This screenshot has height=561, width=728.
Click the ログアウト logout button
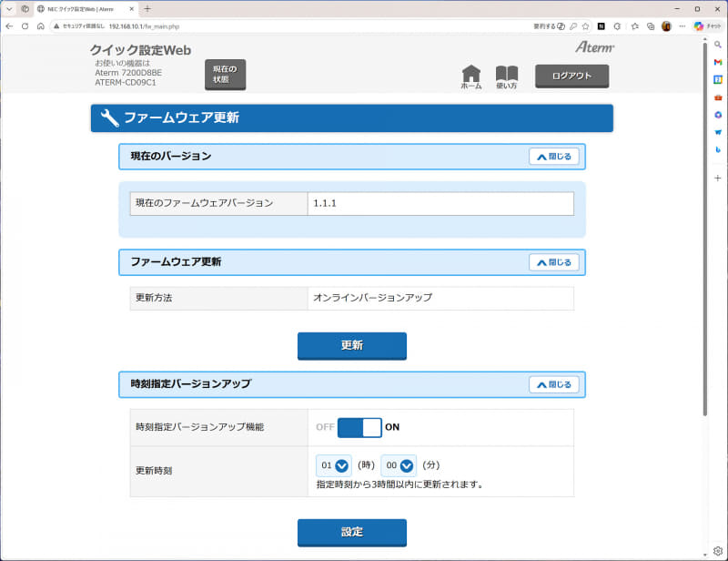pos(574,75)
